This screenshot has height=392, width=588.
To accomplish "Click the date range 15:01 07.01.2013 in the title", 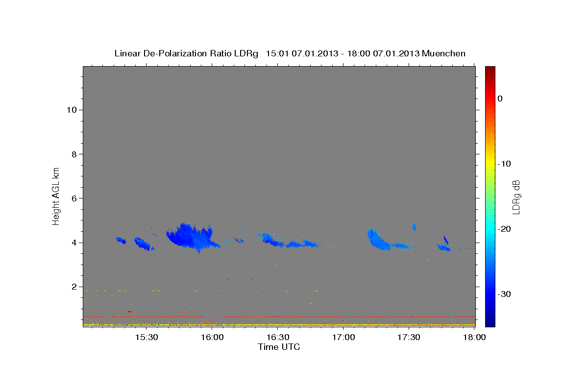I will [302, 53].
